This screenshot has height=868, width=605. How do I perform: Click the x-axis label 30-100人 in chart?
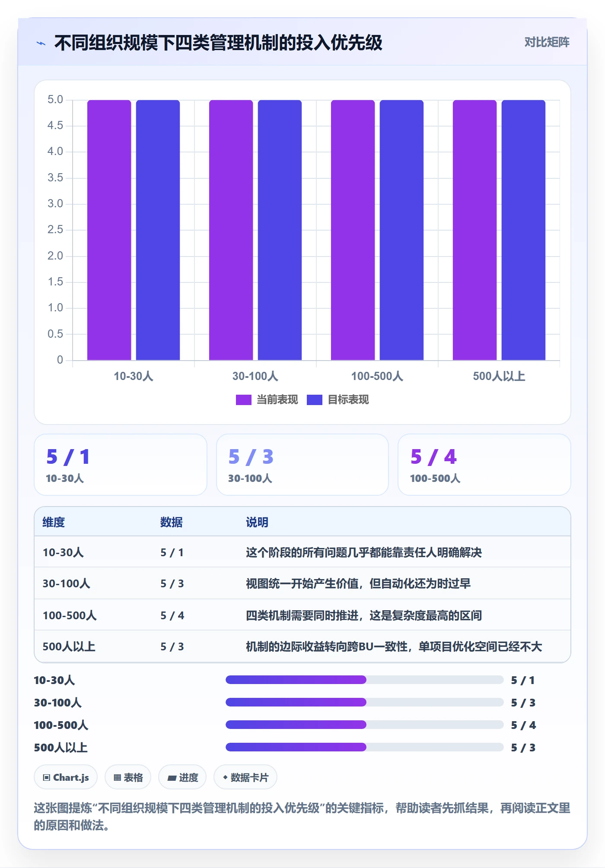tap(255, 376)
